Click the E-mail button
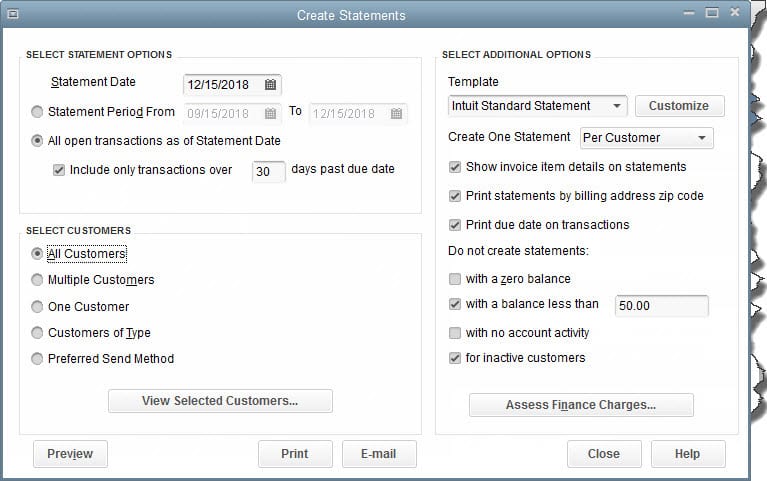767x481 pixels. (379, 454)
